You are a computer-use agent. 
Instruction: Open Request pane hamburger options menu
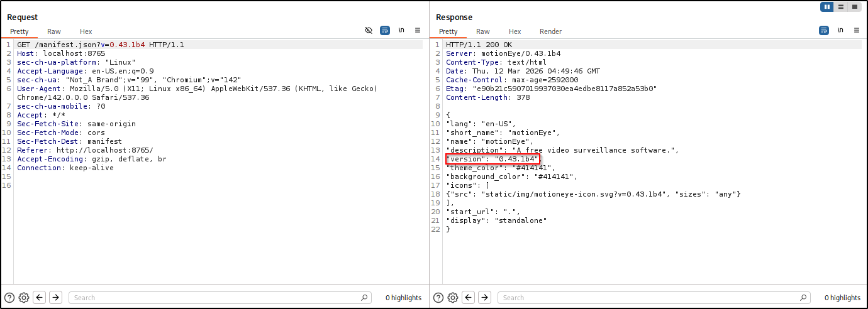pyautogui.click(x=417, y=30)
